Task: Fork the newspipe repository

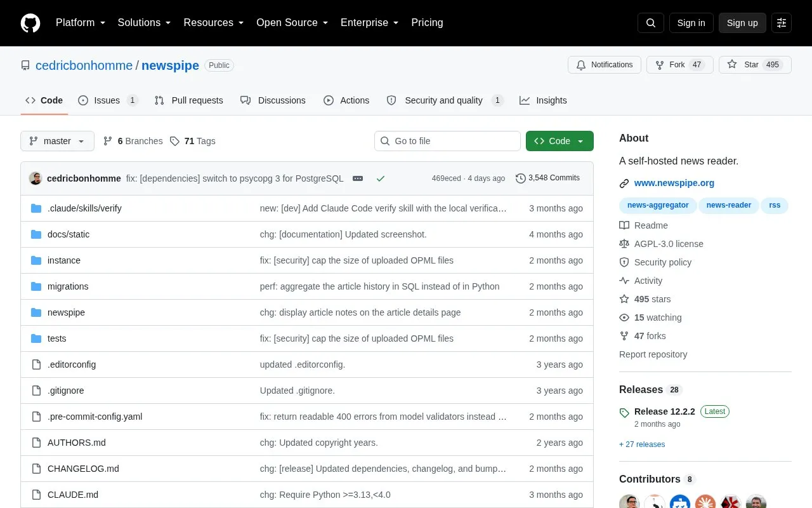Action: [x=679, y=65]
